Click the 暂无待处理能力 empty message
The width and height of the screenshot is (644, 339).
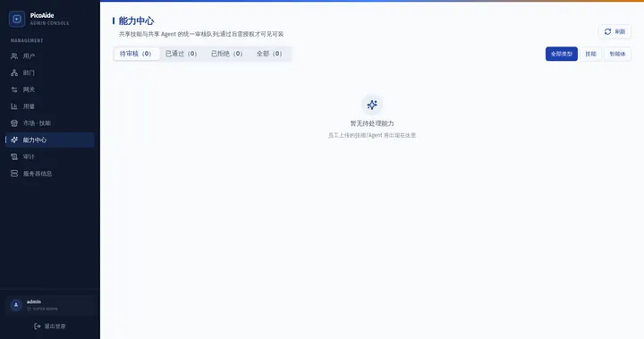coord(372,123)
